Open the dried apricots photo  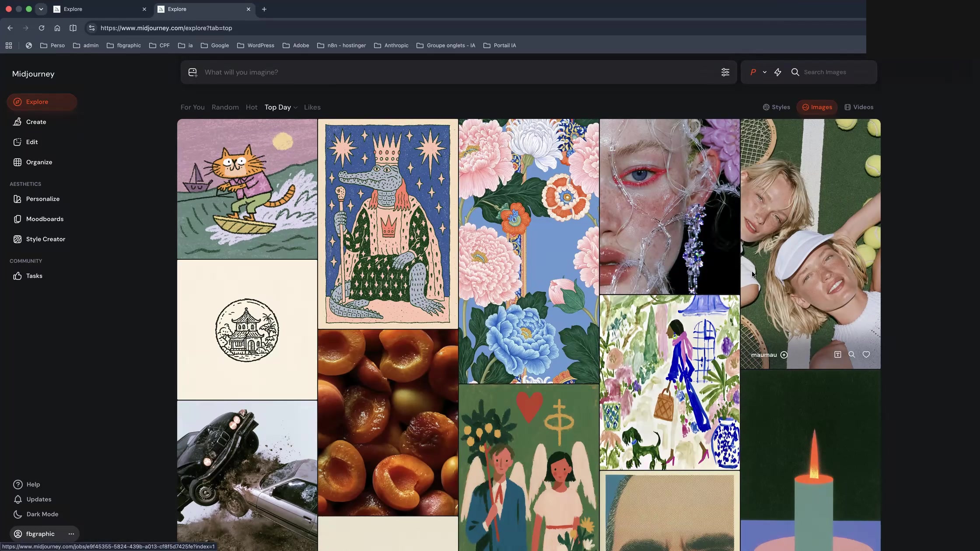pos(388,422)
